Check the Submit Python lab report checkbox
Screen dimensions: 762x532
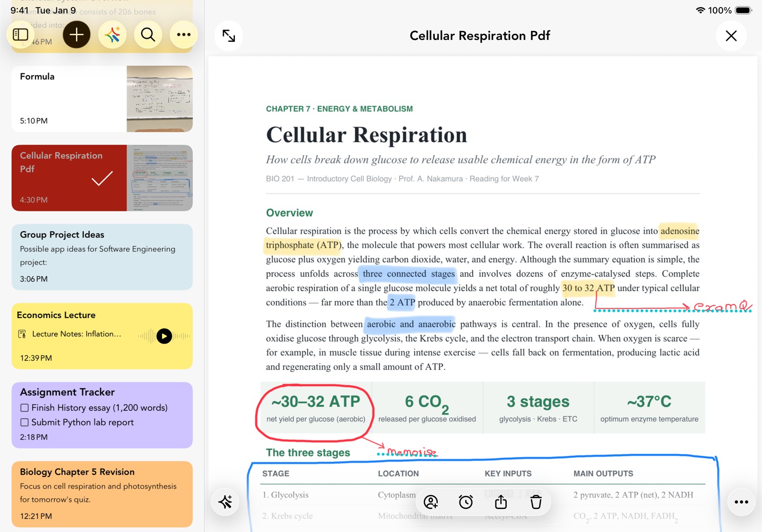coord(24,422)
